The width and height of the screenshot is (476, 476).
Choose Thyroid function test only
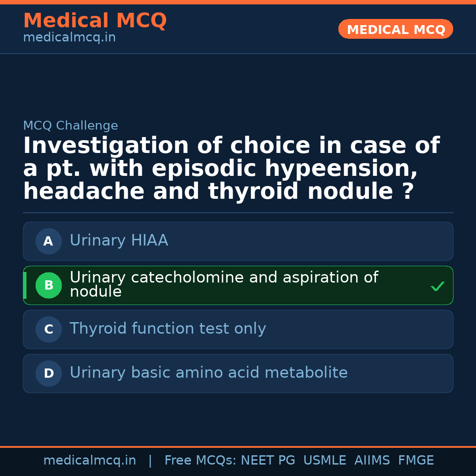167,329
